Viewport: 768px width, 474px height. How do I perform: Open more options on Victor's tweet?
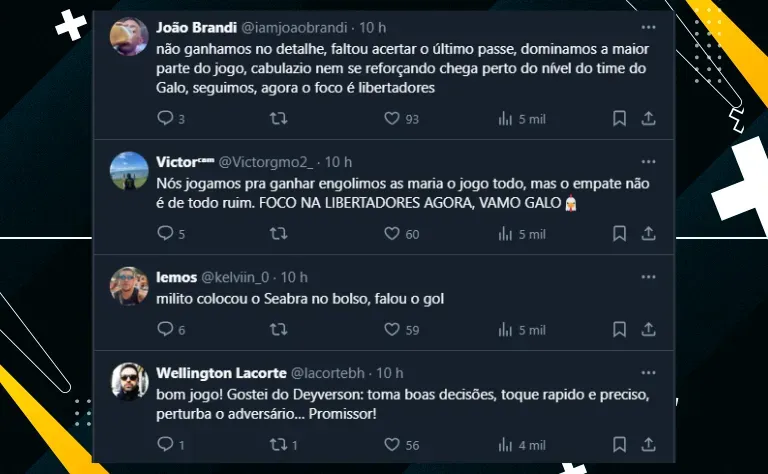pos(648,161)
